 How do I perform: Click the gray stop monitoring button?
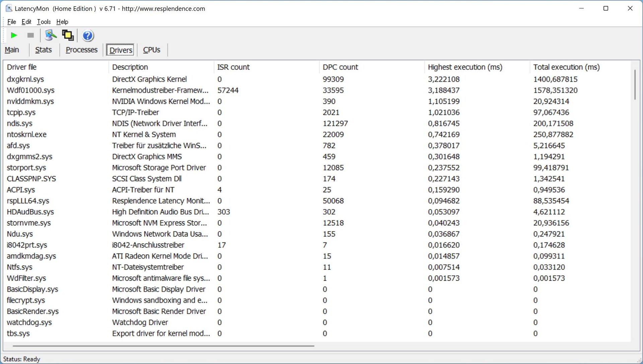[30, 35]
